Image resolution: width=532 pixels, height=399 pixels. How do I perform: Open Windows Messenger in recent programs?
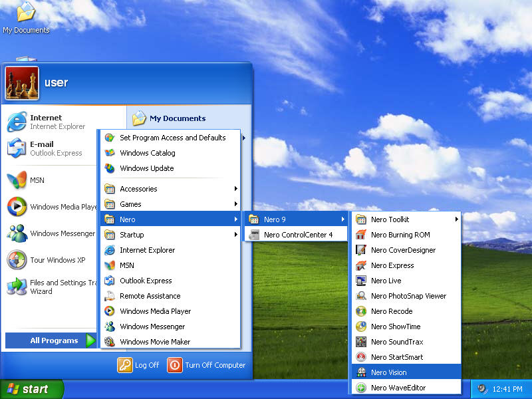(51, 233)
